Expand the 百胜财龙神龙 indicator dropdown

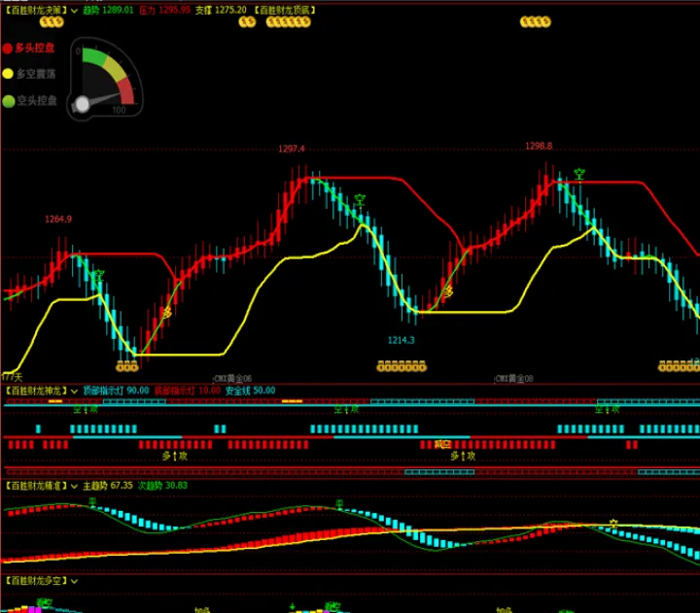click(x=73, y=390)
